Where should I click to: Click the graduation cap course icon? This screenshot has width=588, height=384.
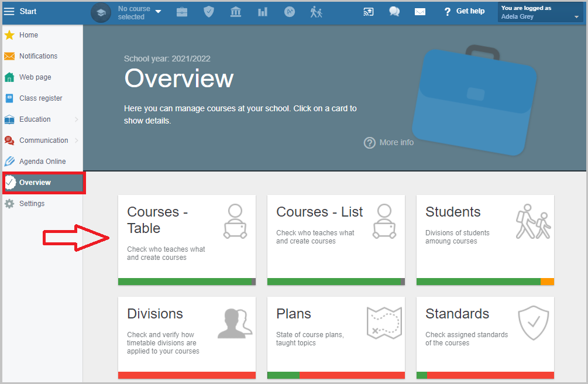click(x=101, y=12)
